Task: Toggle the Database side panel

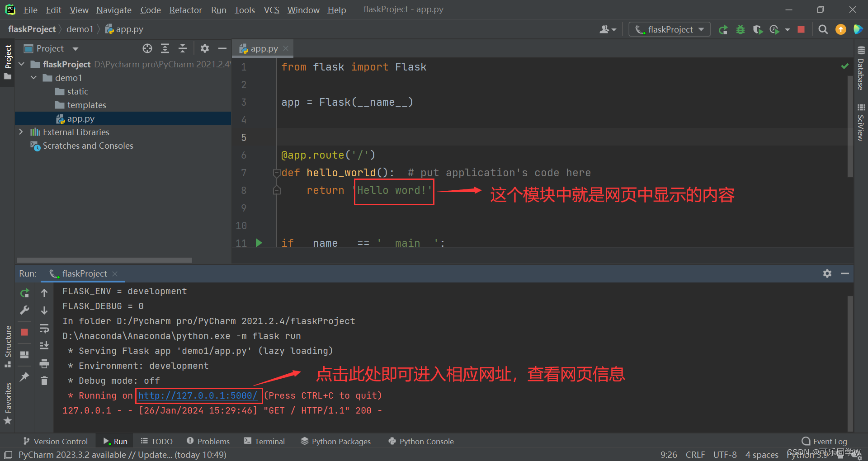Action: 861,68
